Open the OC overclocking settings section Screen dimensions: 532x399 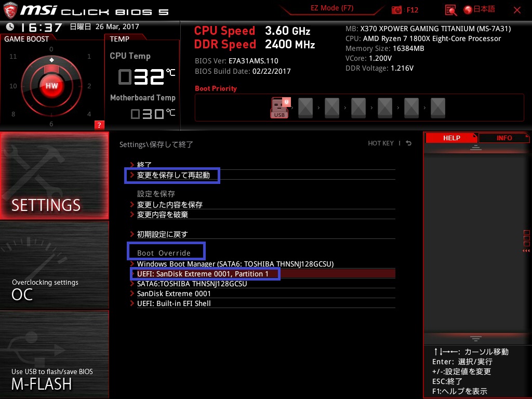pos(54,265)
